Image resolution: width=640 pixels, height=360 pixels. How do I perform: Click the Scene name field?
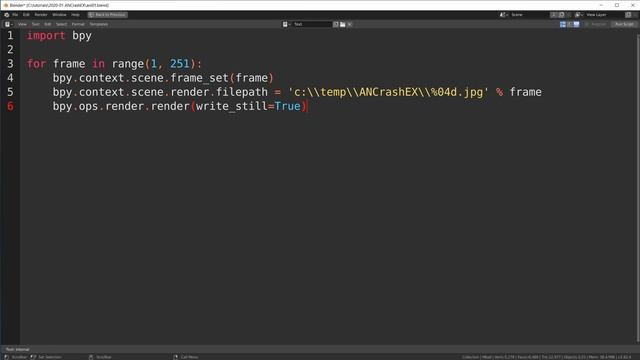coord(529,15)
